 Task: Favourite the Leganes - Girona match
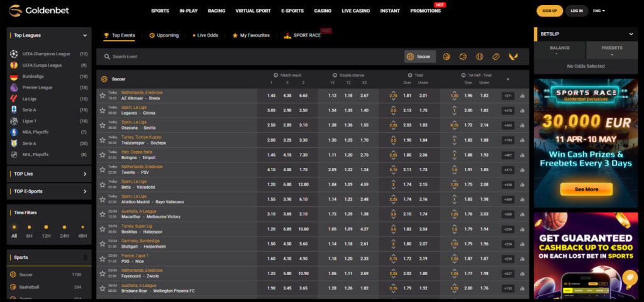tap(103, 111)
